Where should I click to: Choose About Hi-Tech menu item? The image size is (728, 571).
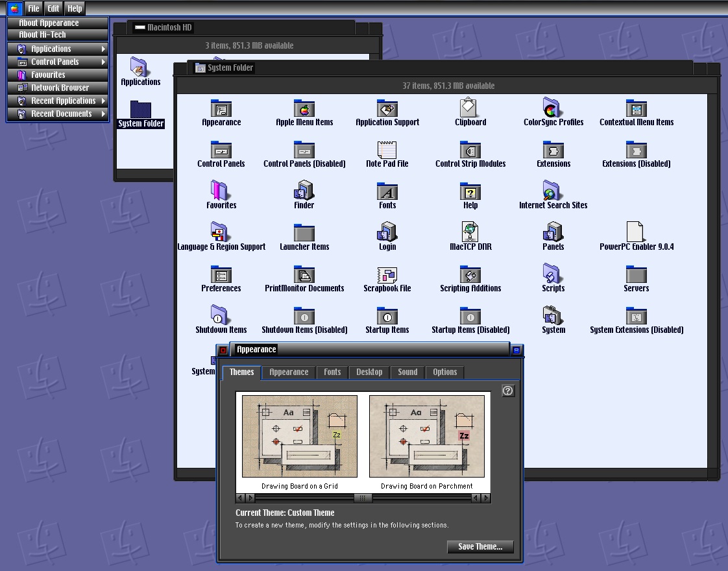tap(58, 34)
